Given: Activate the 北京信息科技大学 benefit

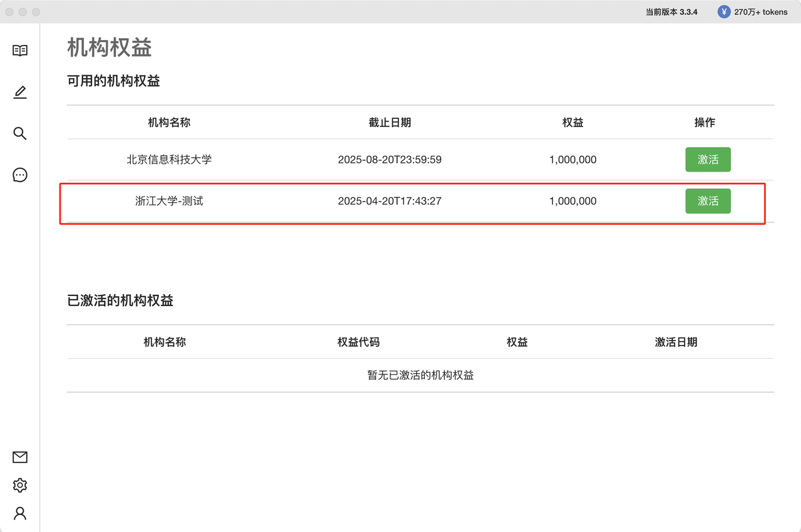Looking at the screenshot, I should tap(708, 160).
